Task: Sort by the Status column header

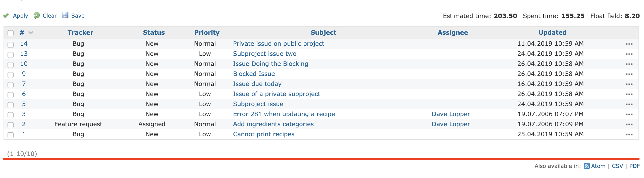Action: 154,32
